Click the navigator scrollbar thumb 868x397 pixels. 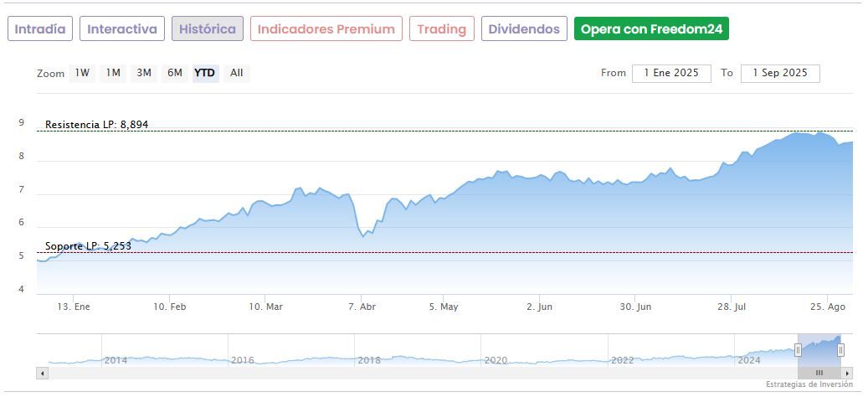[x=819, y=373]
